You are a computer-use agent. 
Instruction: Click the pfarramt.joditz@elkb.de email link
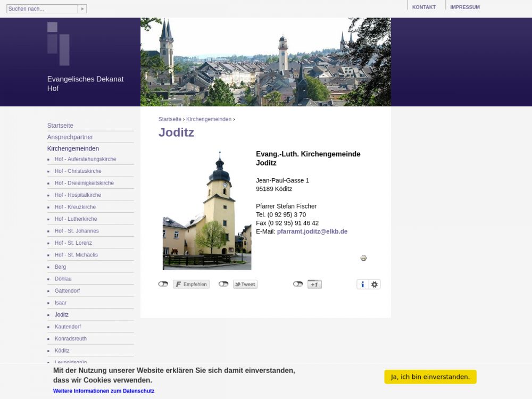tap(312, 231)
